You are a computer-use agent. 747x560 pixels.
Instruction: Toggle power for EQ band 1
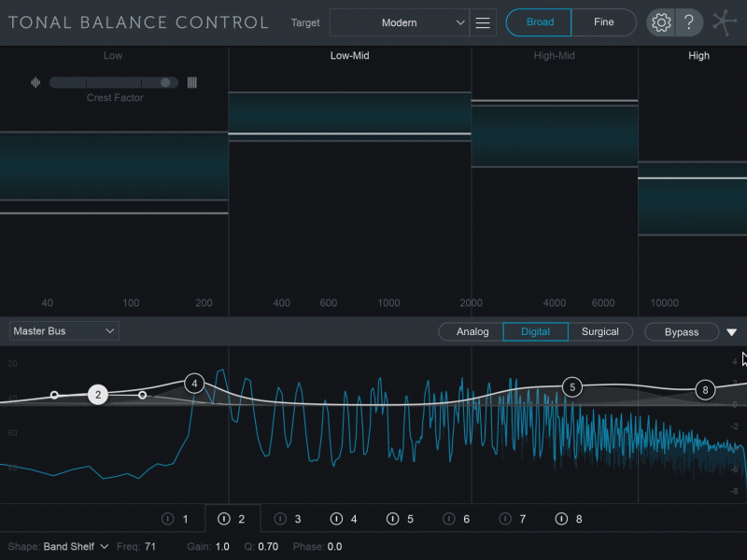point(168,519)
